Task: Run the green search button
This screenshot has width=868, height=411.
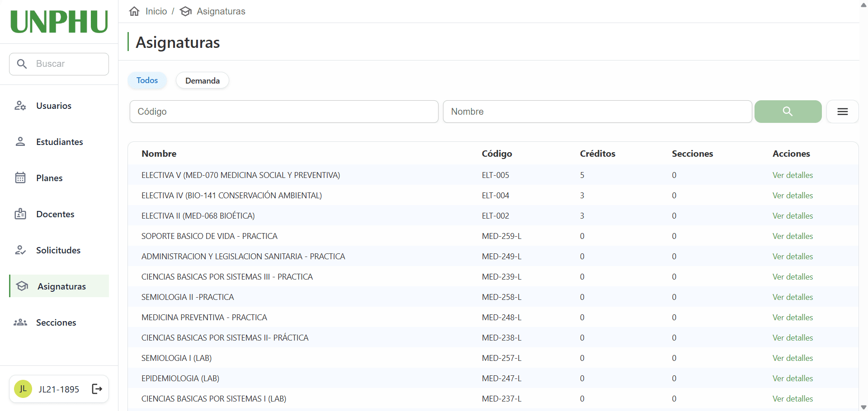Action: tap(788, 112)
